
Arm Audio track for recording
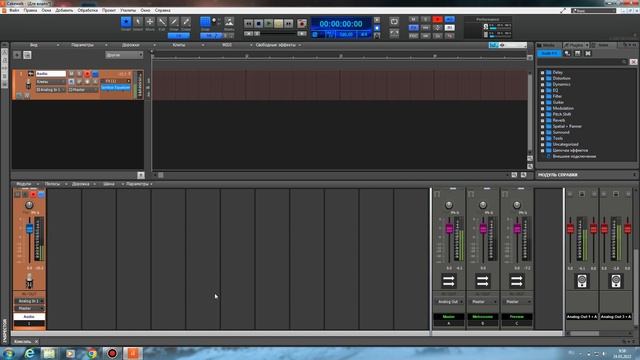87,74
